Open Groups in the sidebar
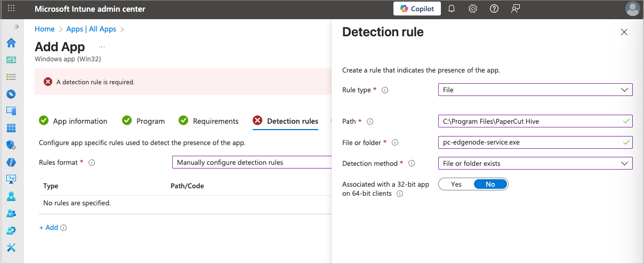 (11, 213)
